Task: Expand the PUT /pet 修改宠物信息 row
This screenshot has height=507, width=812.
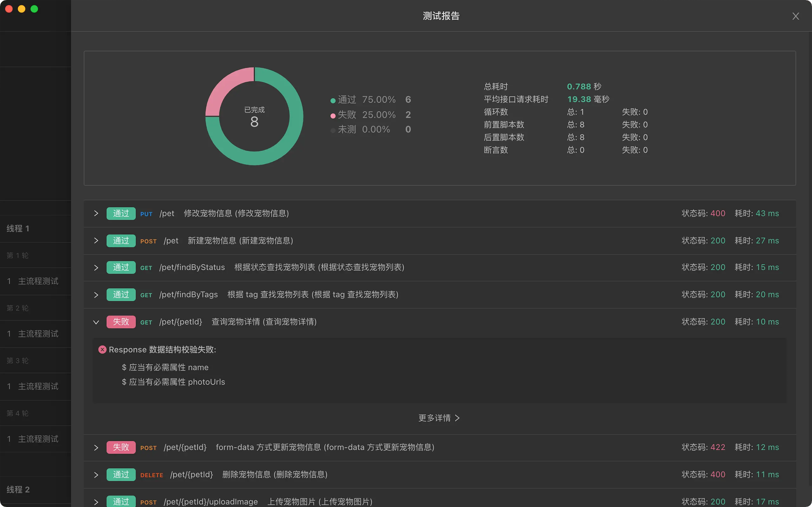Action: [96, 213]
